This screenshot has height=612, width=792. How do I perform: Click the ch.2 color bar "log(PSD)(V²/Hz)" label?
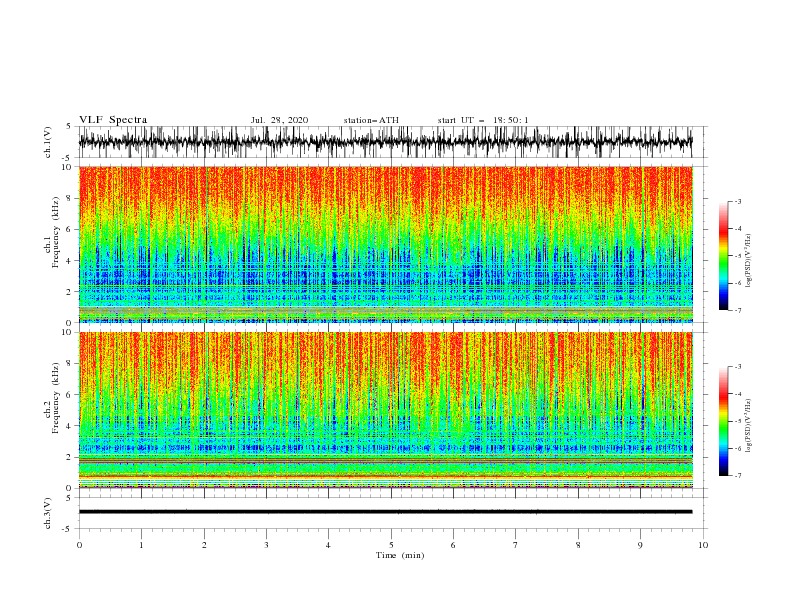(x=748, y=425)
